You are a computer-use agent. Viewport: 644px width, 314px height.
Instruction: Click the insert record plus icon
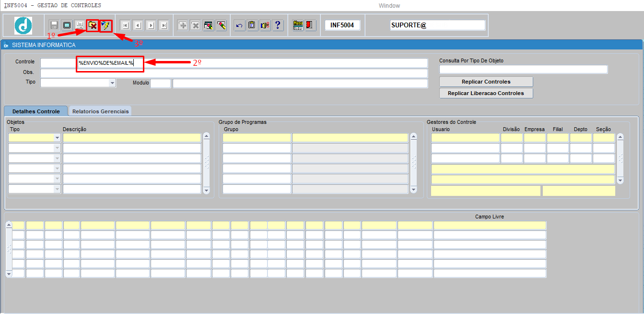pyautogui.click(x=183, y=25)
